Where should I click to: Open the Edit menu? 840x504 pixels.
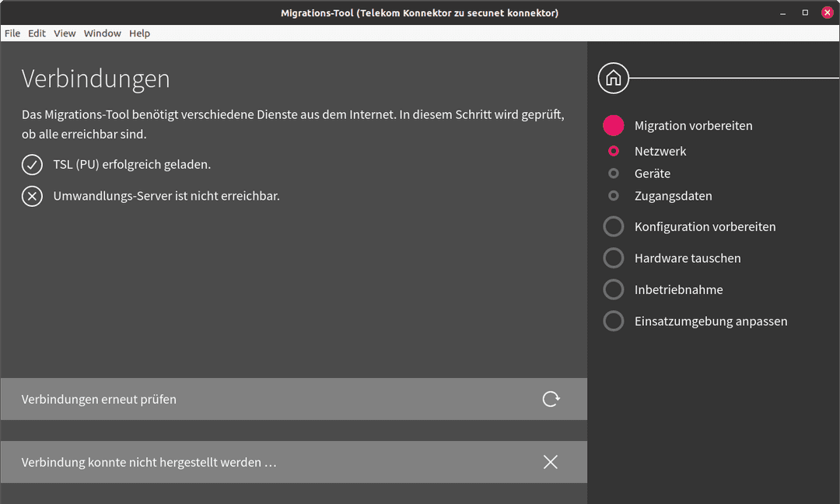click(37, 33)
